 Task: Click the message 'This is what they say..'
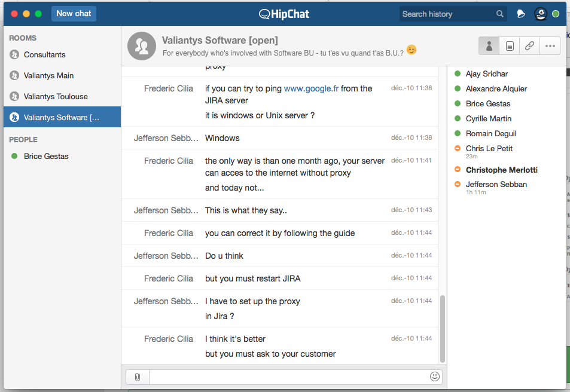pyautogui.click(x=246, y=210)
